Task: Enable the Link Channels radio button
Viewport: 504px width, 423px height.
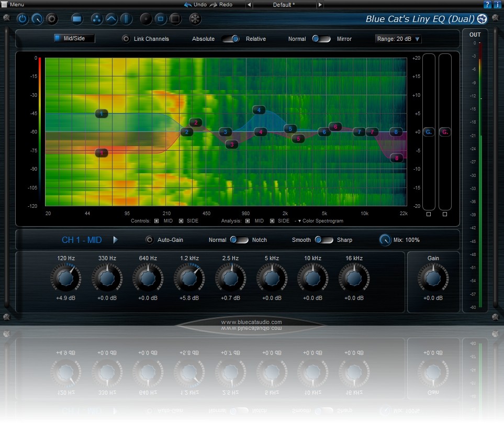Action: point(126,39)
